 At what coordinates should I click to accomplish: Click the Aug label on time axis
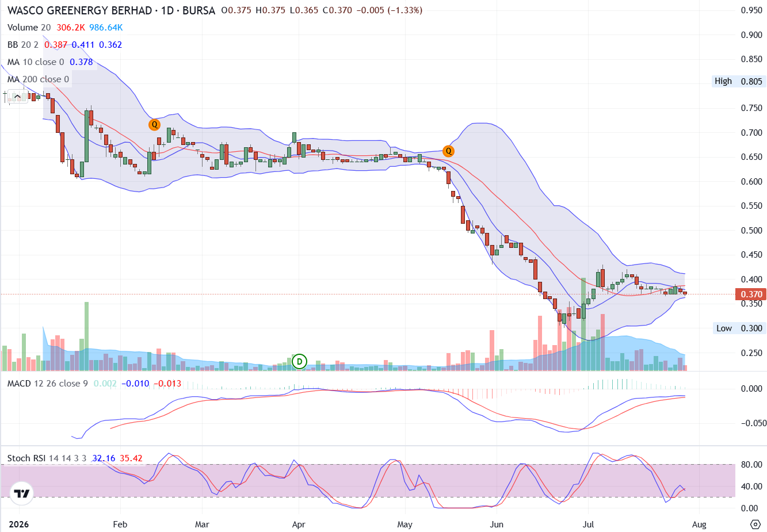(x=699, y=525)
